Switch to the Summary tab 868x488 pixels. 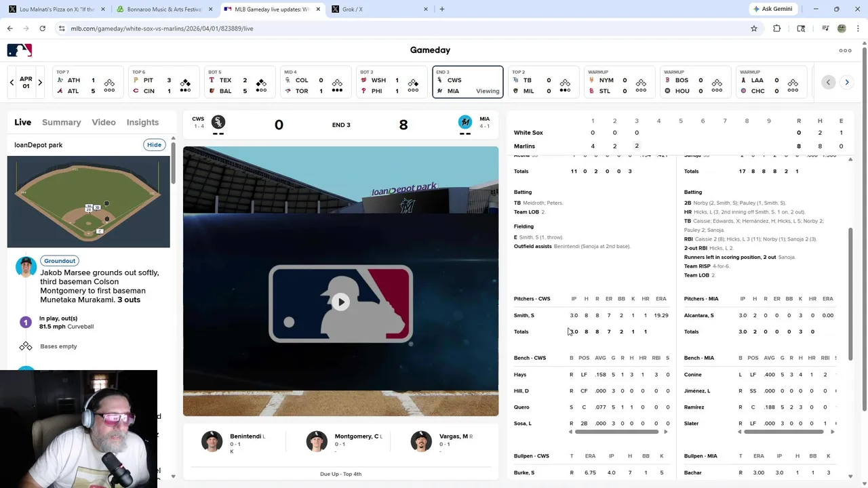click(x=61, y=122)
